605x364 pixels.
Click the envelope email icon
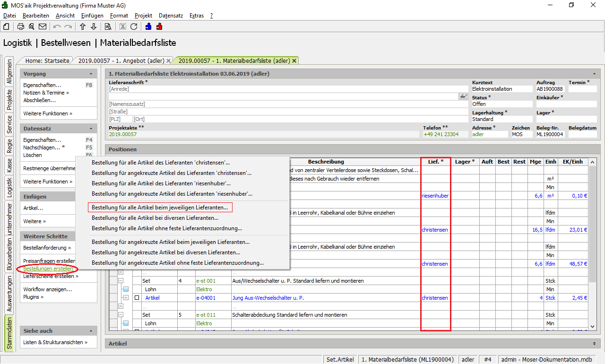coord(43,26)
